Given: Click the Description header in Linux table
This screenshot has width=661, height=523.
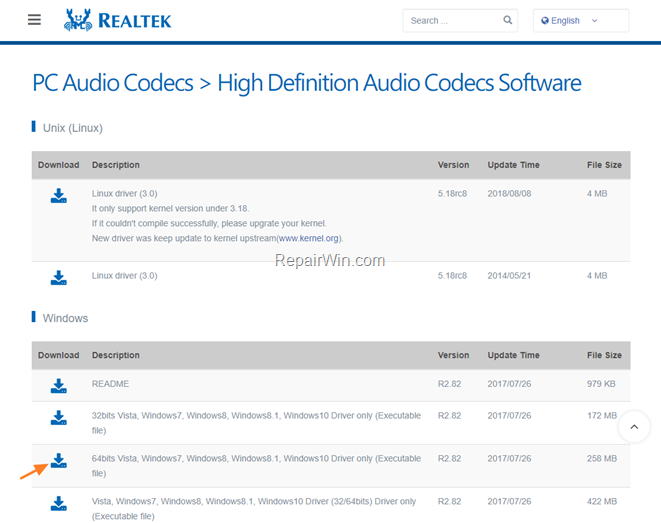Looking at the screenshot, I should (x=116, y=165).
